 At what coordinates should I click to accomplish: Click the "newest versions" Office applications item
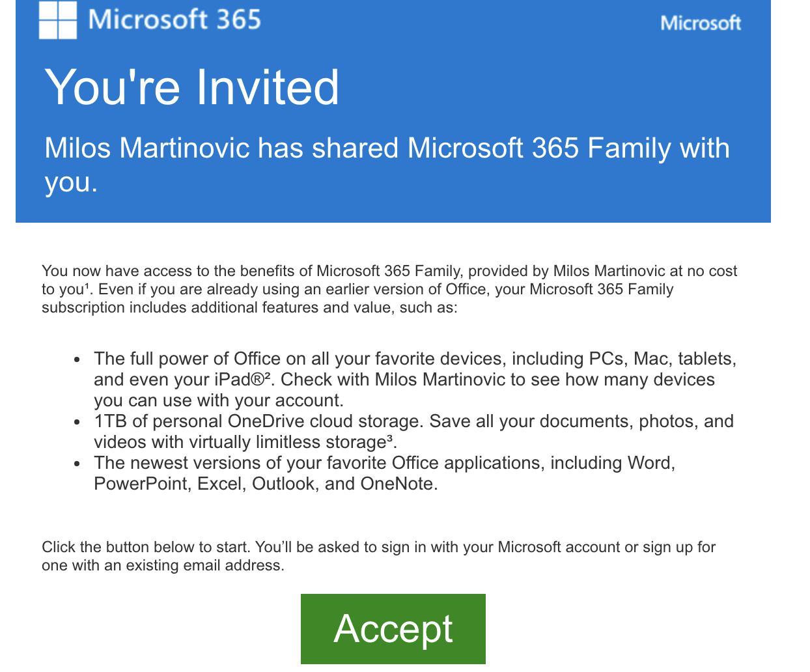tap(385, 473)
